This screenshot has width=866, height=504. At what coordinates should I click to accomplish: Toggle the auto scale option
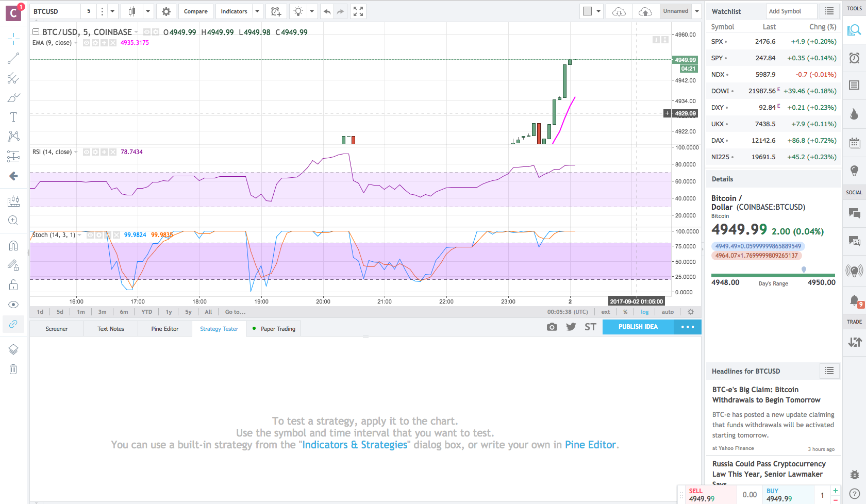[668, 312]
